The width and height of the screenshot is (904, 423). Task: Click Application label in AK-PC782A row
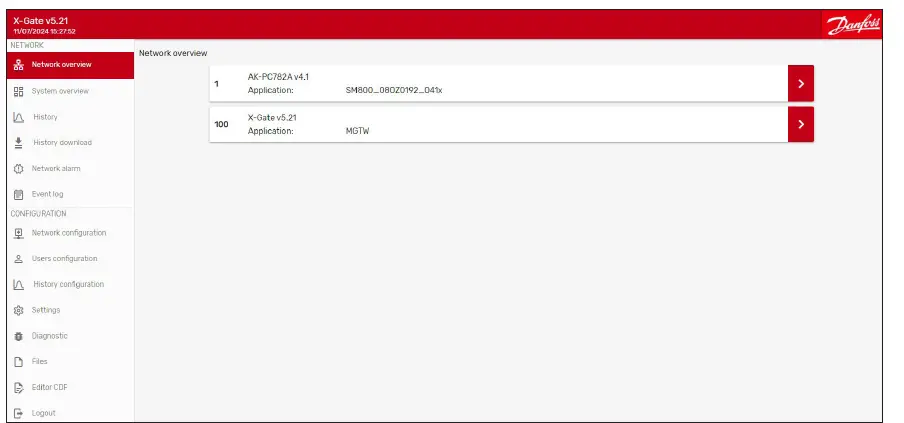(x=270, y=90)
